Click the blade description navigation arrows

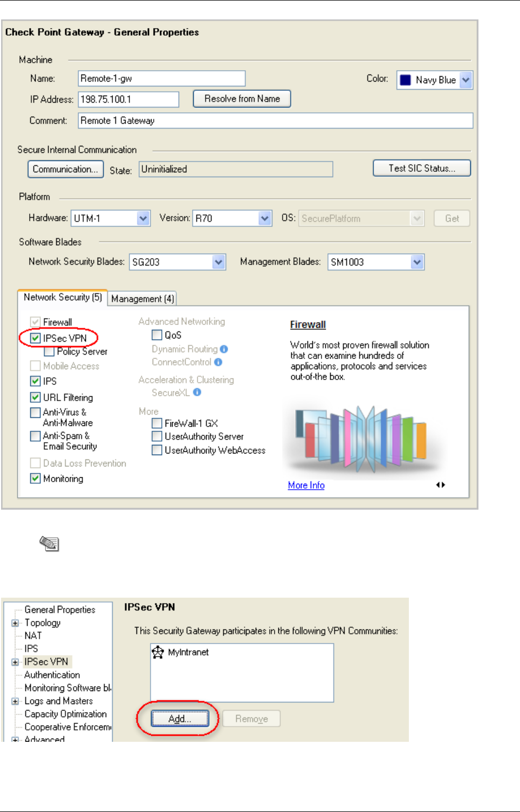point(441,485)
